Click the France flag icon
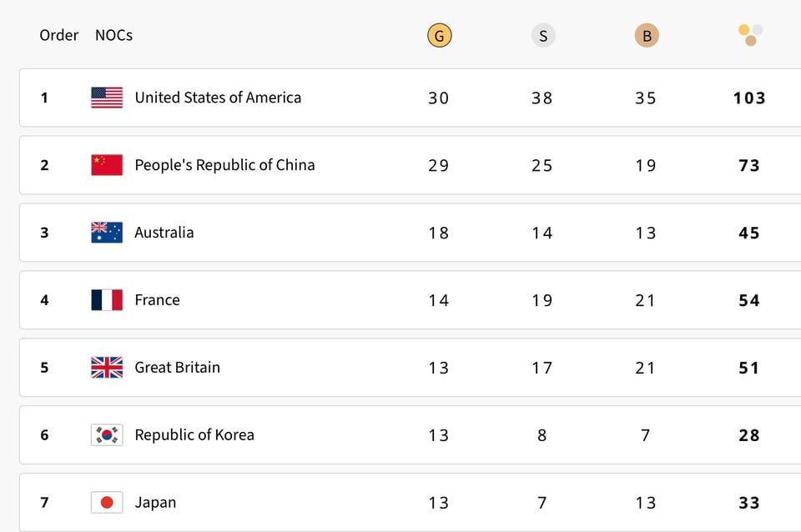This screenshot has width=801, height=532. tap(107, 300)
